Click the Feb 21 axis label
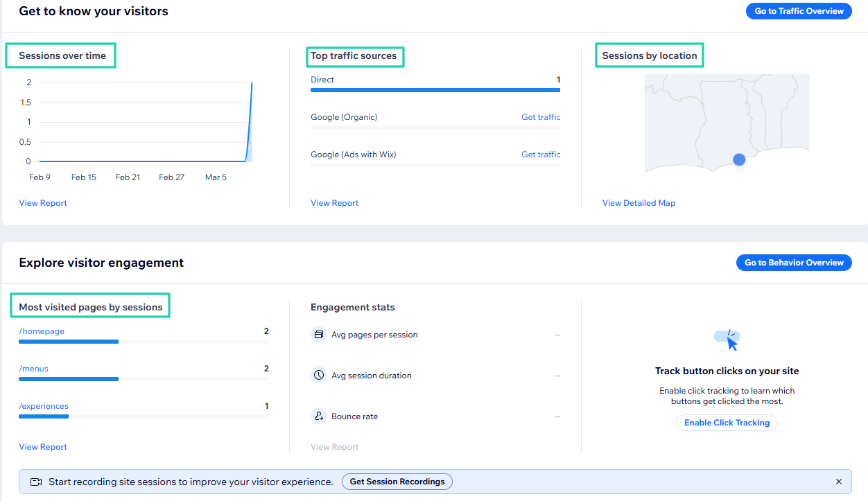 tap(128, 177)
